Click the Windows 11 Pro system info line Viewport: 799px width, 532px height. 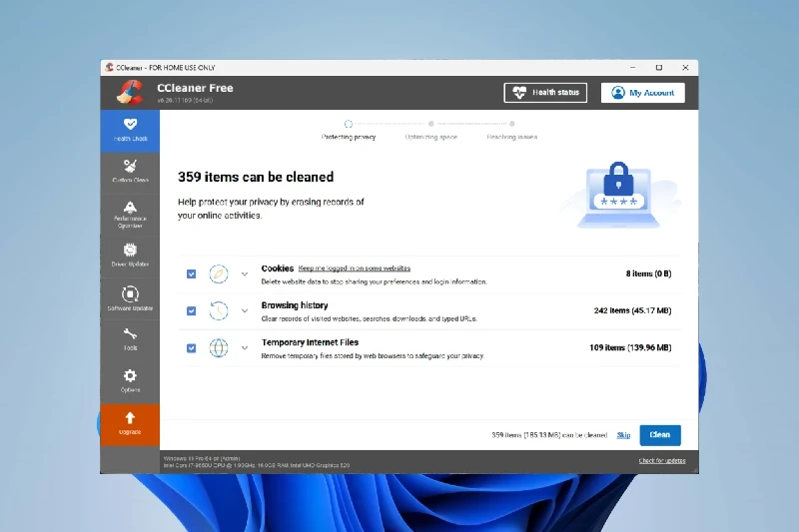click(x=202, y=459)
